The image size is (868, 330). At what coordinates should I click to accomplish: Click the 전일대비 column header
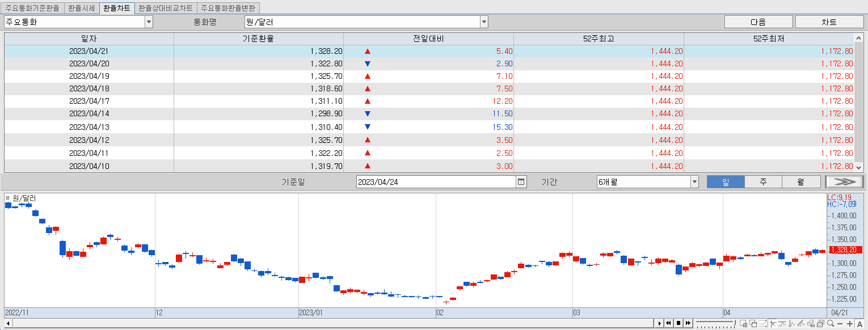pyautogui.click(x=428, y=39)
